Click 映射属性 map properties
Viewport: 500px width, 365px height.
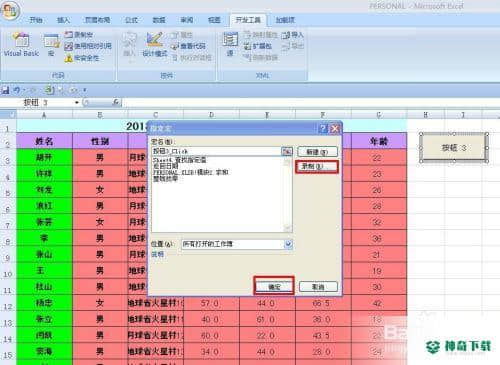pos(260,35)
